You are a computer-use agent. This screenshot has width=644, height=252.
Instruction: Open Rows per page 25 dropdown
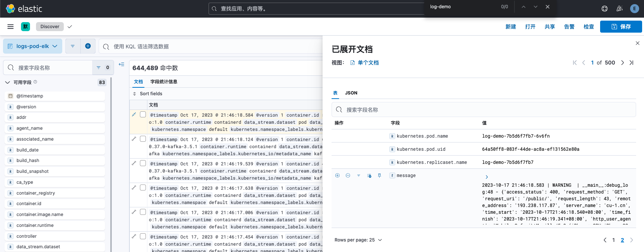point(358,240)
